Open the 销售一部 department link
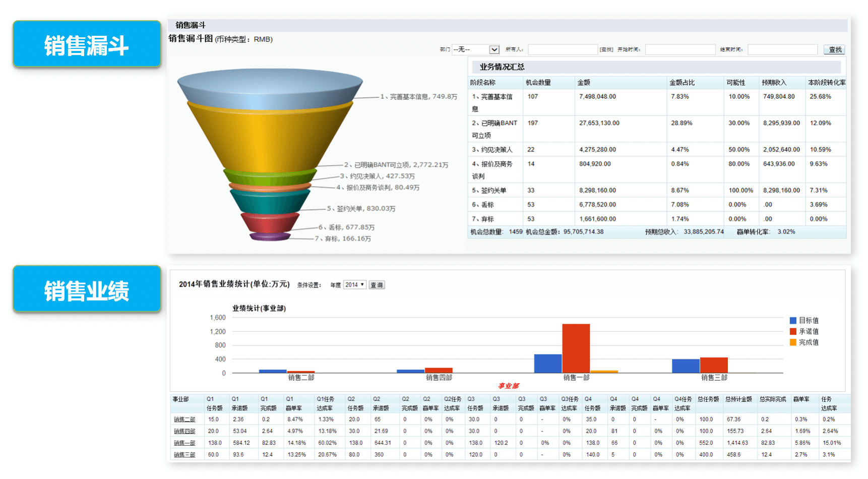The image size is (868, 479). click(184, 443)
